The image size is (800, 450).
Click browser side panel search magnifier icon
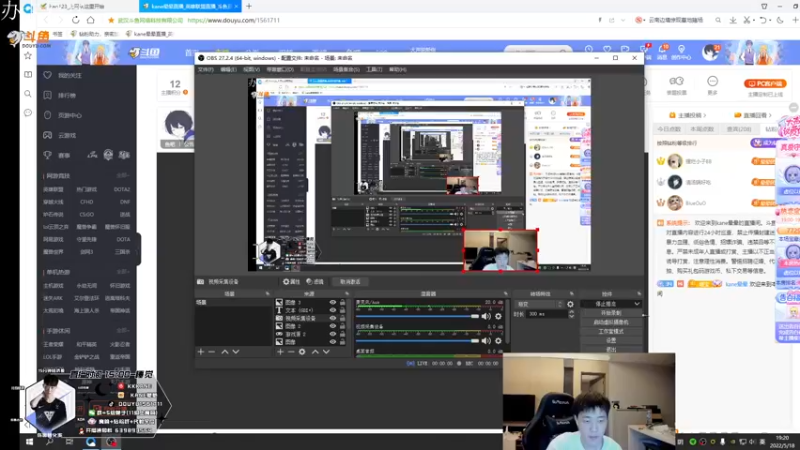click(28, 94)
